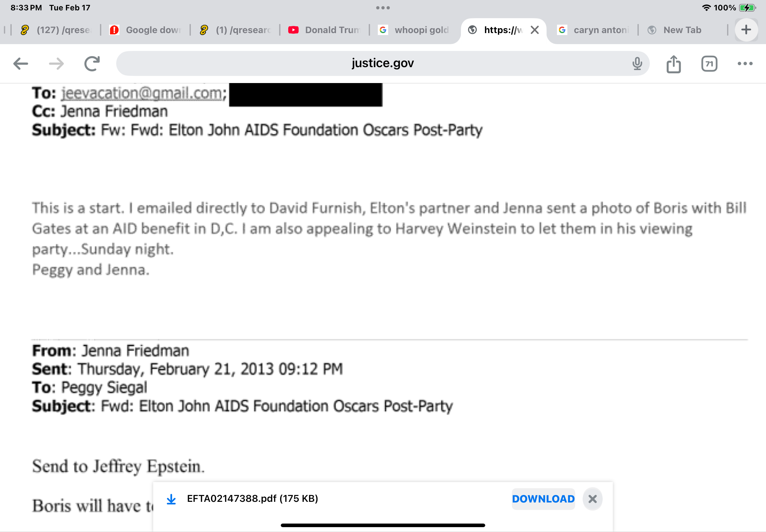Screen dimensions: 766x532
Task: Dismiss the PDF download banner
Action: (x=592, y=499)
